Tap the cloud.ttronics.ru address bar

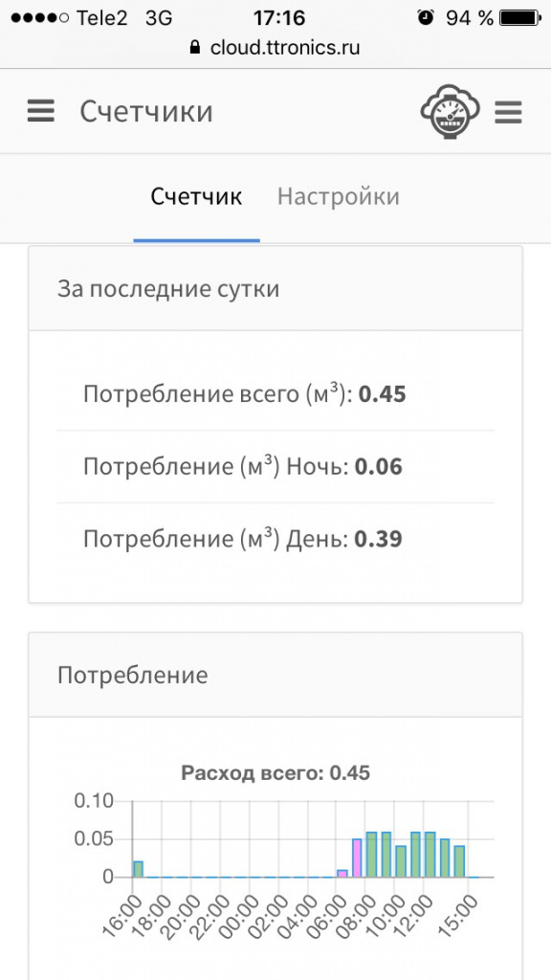click(x=275, y=48)
